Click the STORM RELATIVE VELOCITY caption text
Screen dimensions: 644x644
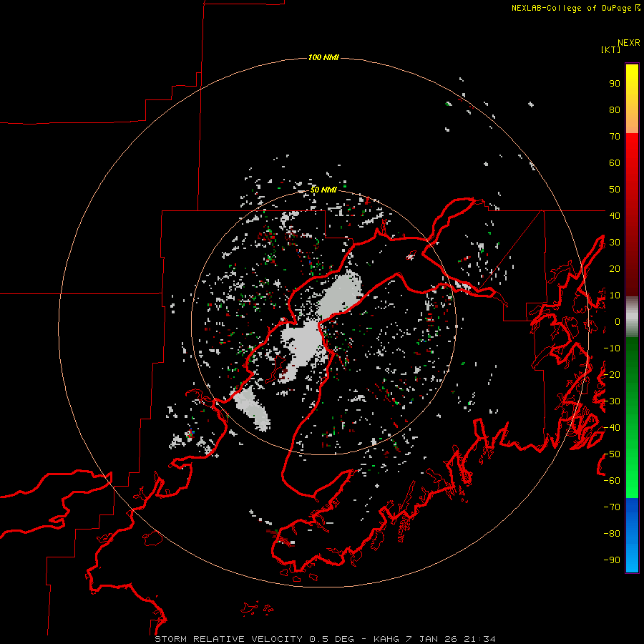(x=229, y=639)
